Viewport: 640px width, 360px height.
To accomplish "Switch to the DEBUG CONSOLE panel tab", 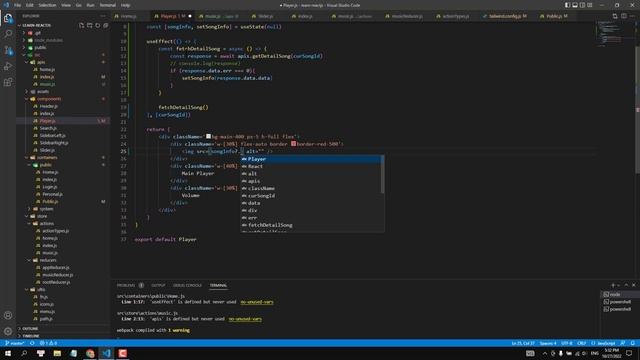I will tap(187, 285).
